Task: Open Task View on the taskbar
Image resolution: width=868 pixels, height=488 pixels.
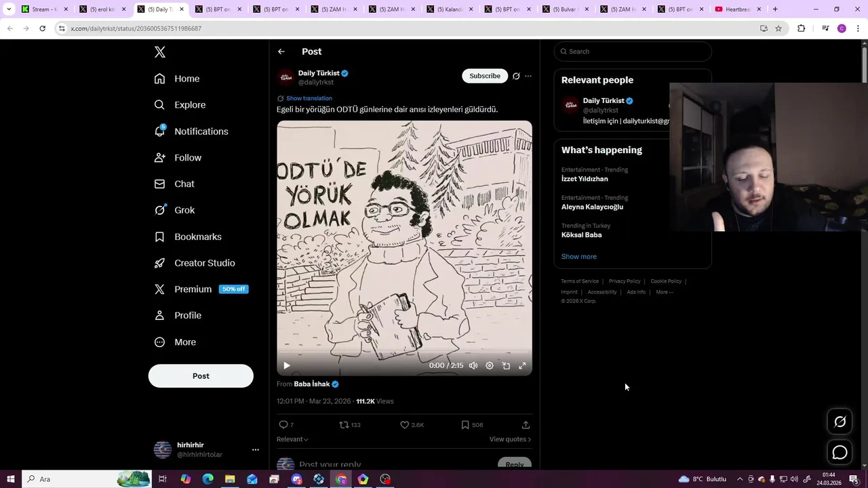Action: [163, 479]
